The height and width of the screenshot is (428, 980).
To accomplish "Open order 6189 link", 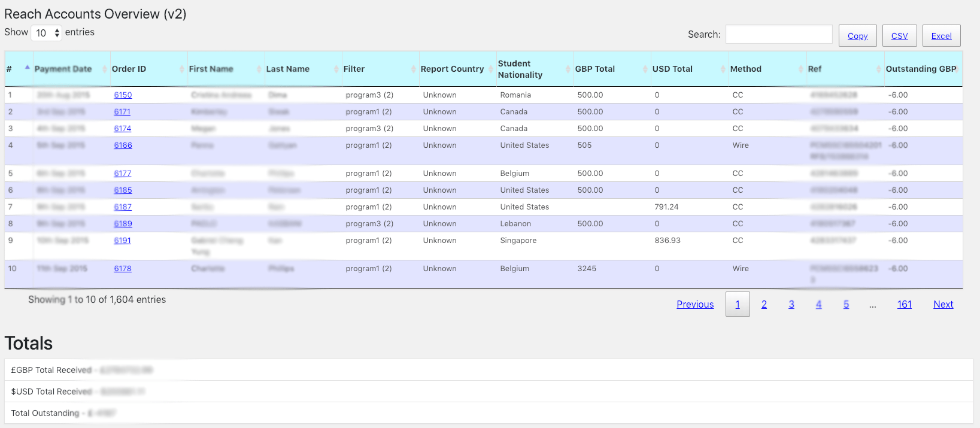I will click(123, 223).
